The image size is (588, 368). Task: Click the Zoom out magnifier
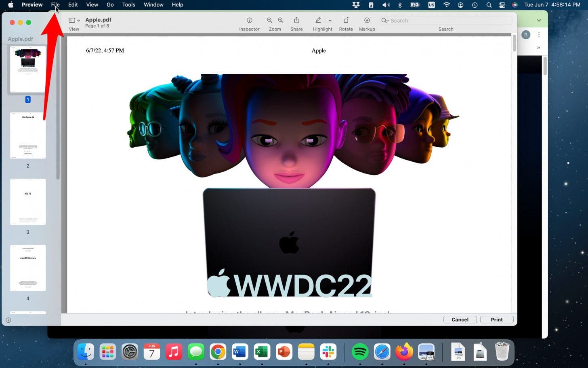click(269, 21)
